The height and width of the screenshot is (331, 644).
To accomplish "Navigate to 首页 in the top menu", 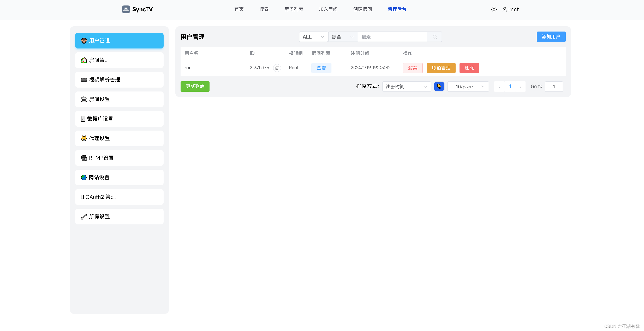I will click(x=239, y=9).
